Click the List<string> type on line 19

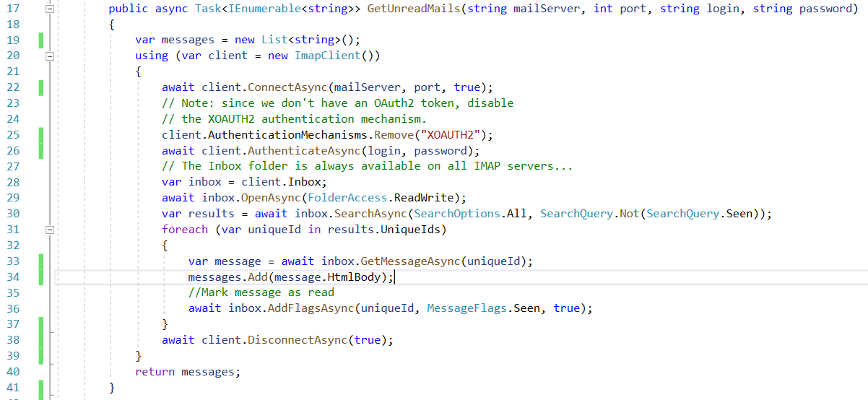(300, 40)
